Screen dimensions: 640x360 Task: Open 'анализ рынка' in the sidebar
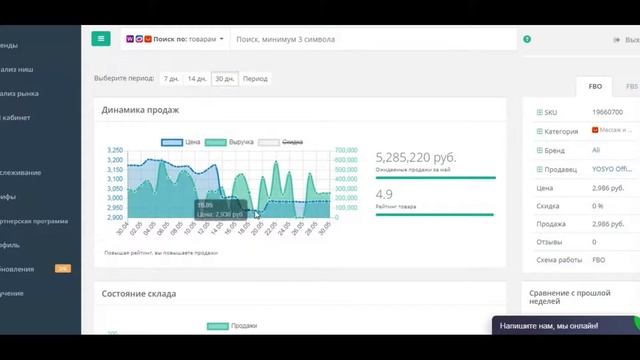[19, 93]
